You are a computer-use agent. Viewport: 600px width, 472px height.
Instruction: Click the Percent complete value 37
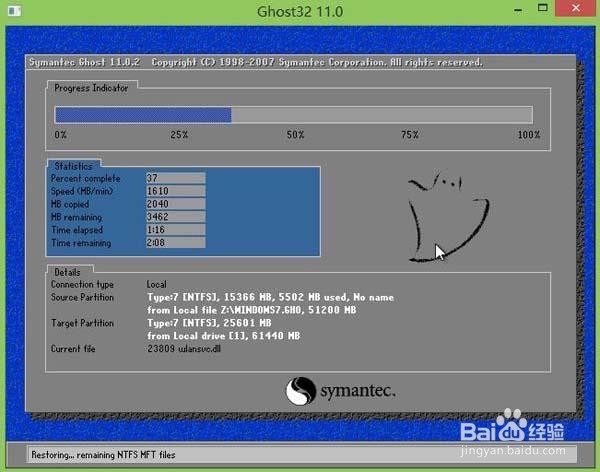click(x=175, y=178)
